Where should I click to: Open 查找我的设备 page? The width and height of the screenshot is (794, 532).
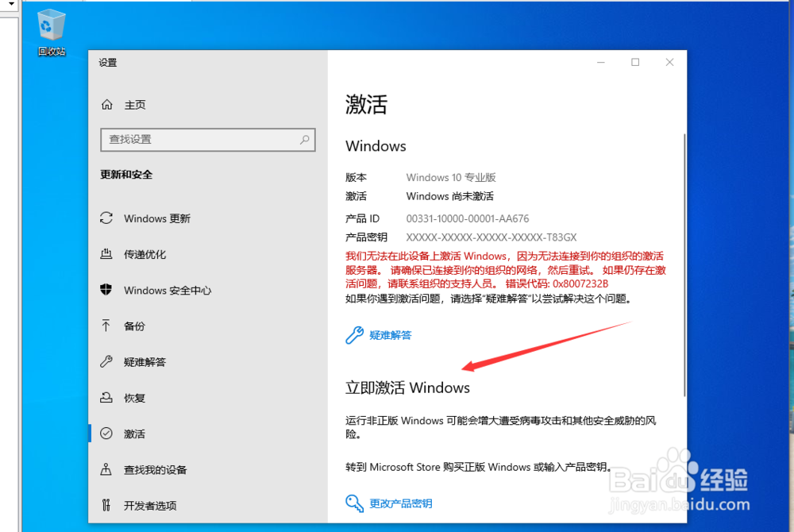tap(155, 470)
